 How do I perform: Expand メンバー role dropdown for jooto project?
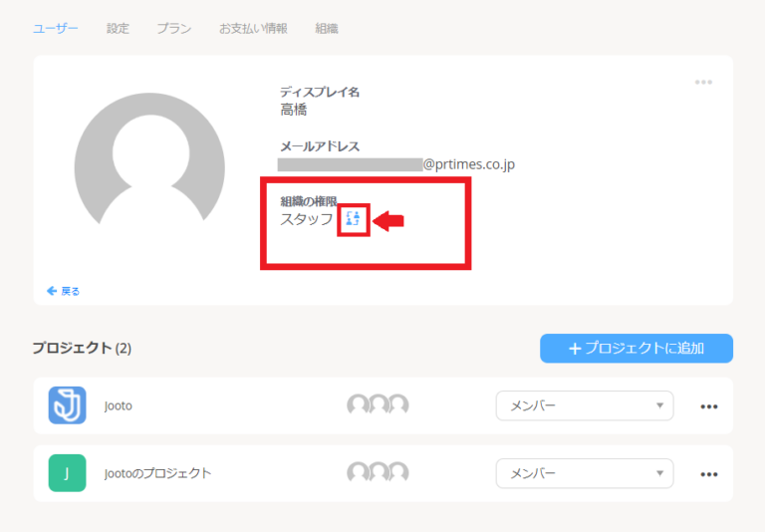click(x=585, y=405)
